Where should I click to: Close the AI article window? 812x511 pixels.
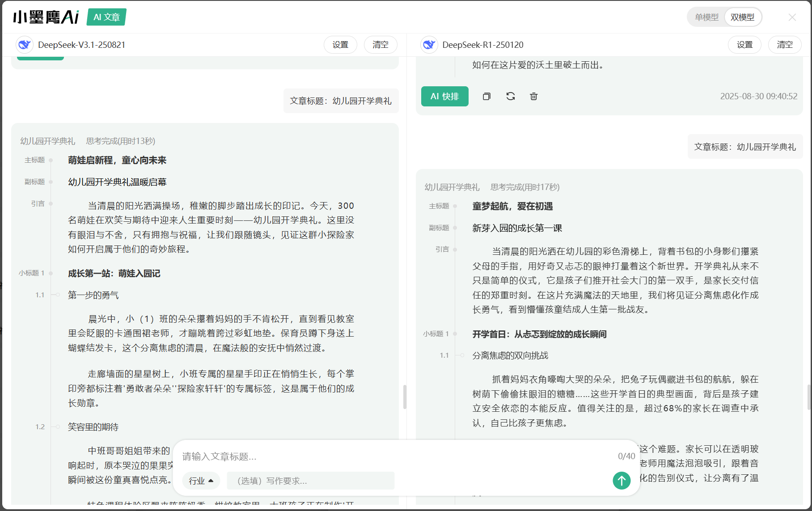(x=792, y=17)
